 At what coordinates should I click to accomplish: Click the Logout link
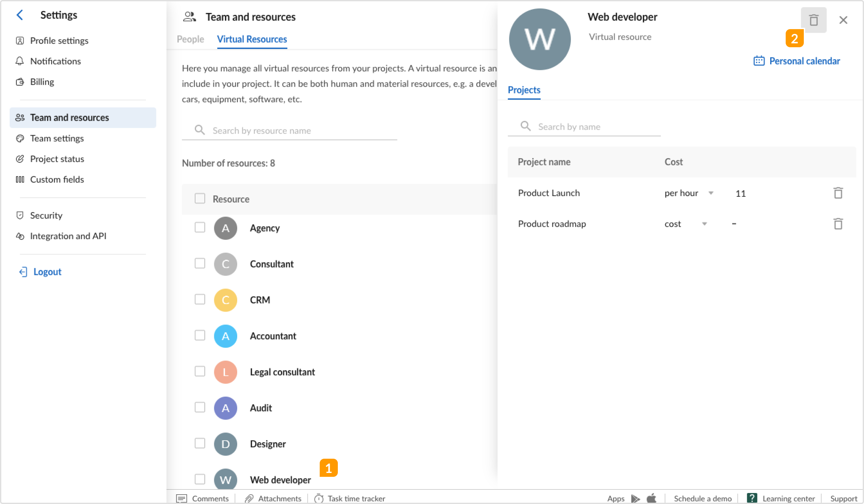(40, 272)
